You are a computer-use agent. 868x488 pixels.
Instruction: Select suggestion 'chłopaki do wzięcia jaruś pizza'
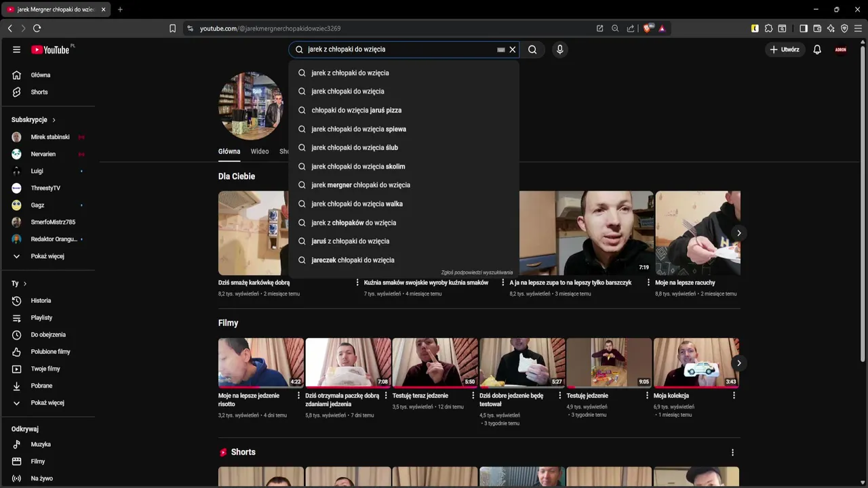click(403, 110)
